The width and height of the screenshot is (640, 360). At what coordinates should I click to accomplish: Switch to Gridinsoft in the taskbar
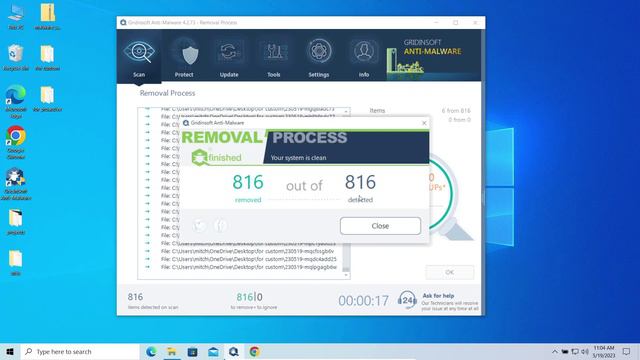click(234, 351)
